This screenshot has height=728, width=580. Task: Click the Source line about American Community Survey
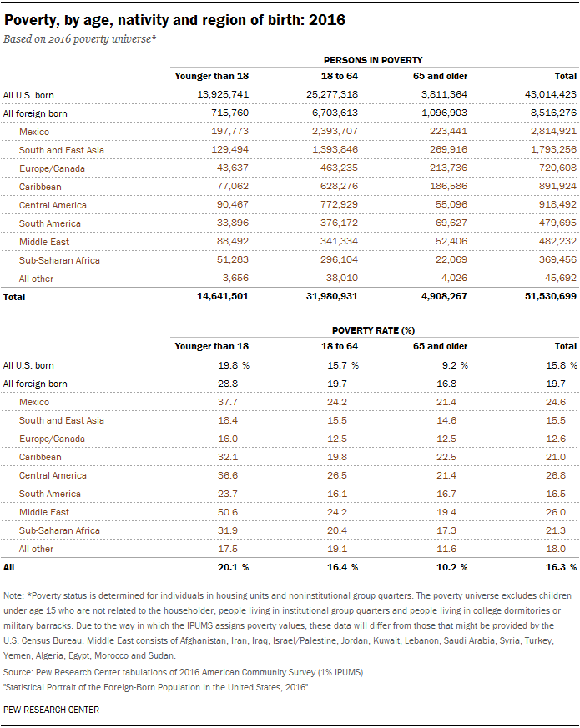(x=184, y=672)
